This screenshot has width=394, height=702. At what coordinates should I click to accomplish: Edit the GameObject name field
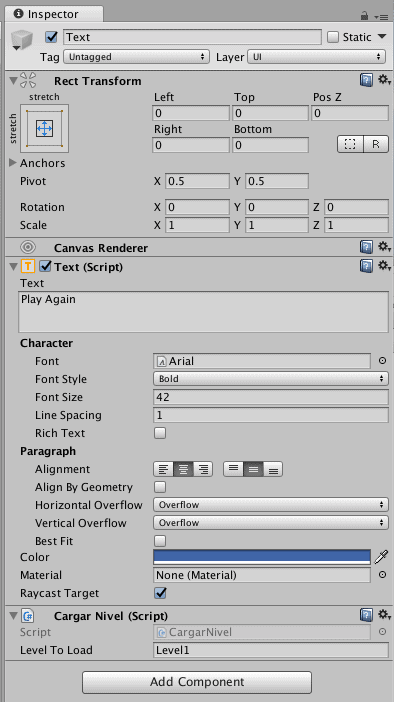[x=193, y=37]
